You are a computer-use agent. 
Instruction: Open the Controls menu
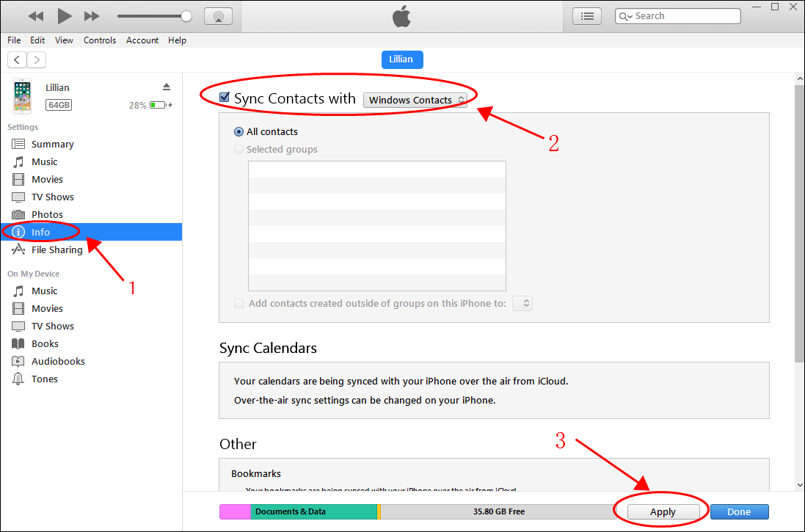point(99,40)
